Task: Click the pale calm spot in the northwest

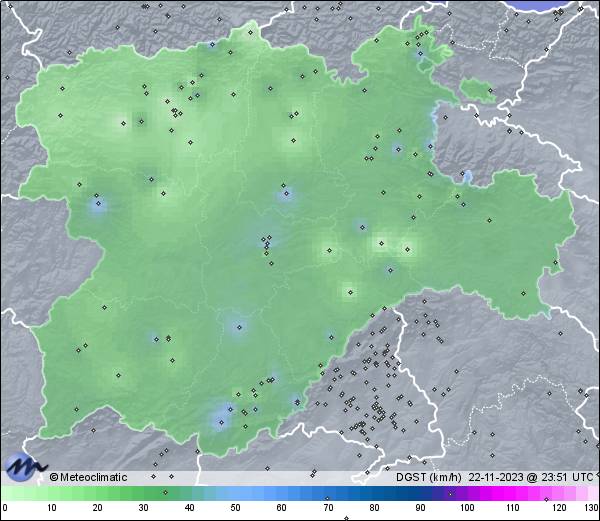Action: pyautogui.click(x=125, y=123)
